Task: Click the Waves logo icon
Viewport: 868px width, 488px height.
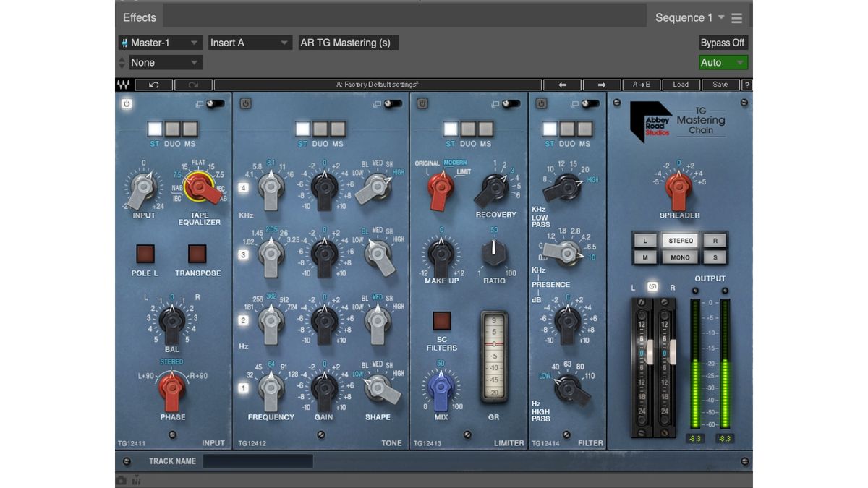Action: (123, 85)
